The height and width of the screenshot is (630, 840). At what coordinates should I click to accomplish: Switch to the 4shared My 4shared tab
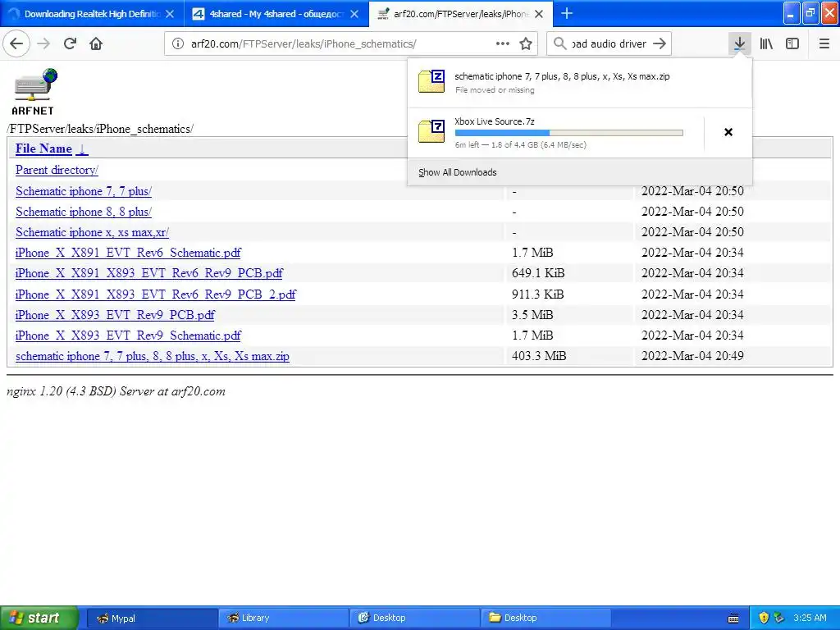click(x=276, y=14)
